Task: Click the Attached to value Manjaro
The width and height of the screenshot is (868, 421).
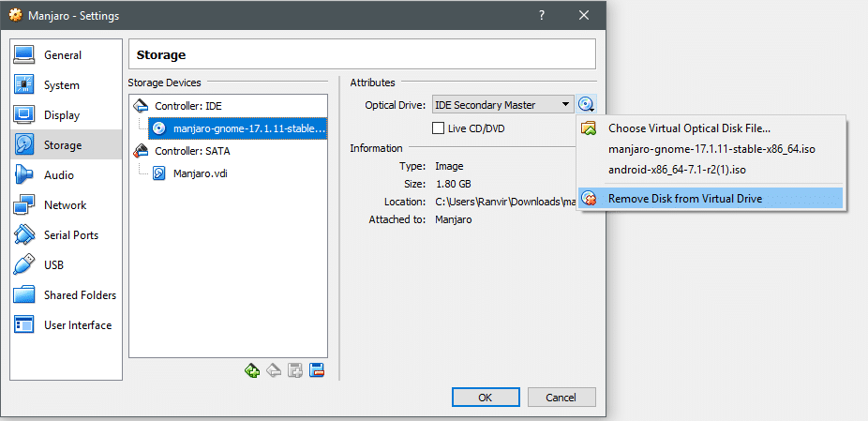Action: [454, 219]
